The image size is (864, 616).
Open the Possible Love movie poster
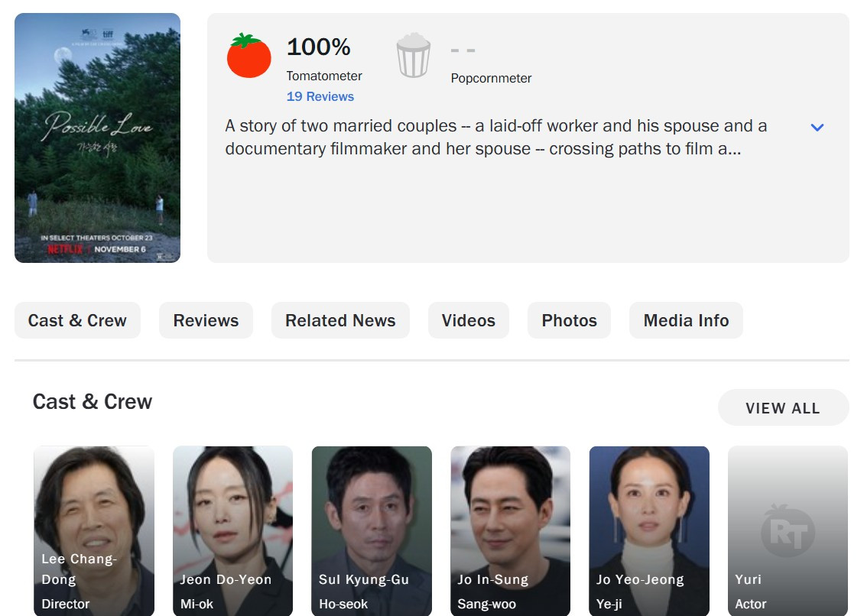point(98,138)
